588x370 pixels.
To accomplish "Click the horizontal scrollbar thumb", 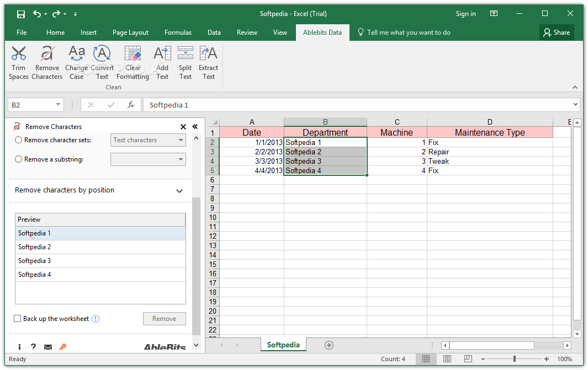I will click(x=491, y=345).
